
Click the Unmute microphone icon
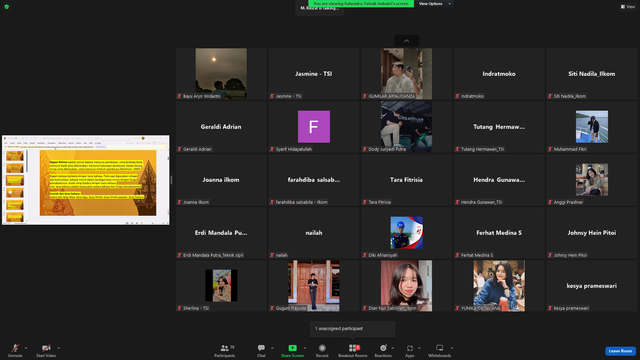pyautogui.click(x=15, y=348)
